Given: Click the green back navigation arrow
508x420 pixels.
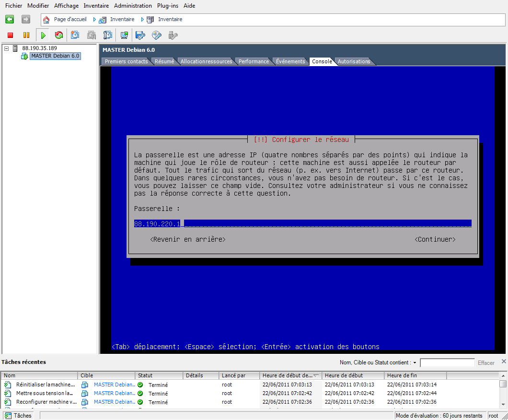Looking at the screenshot, I should coord(10,20).
